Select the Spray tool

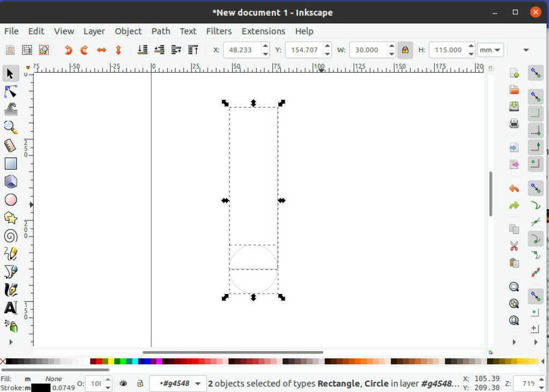(x=11, y=326)
